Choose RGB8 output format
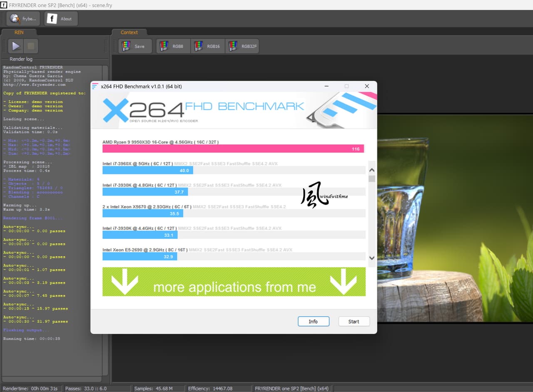Viewport: 533px width, 392px height. (173, 46)
